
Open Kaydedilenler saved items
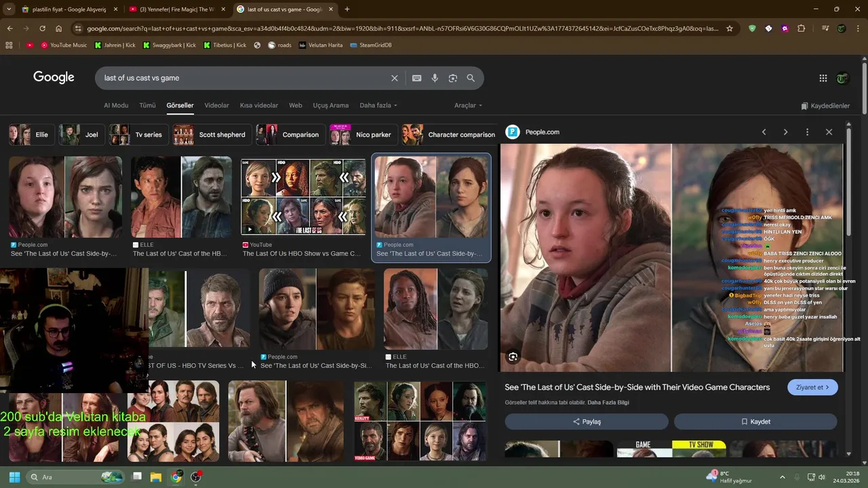(x=825, y=106)
